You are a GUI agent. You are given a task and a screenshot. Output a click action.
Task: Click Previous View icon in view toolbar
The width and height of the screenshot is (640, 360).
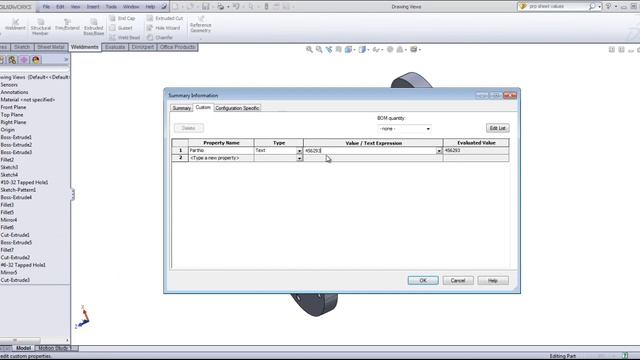[329, 49]
